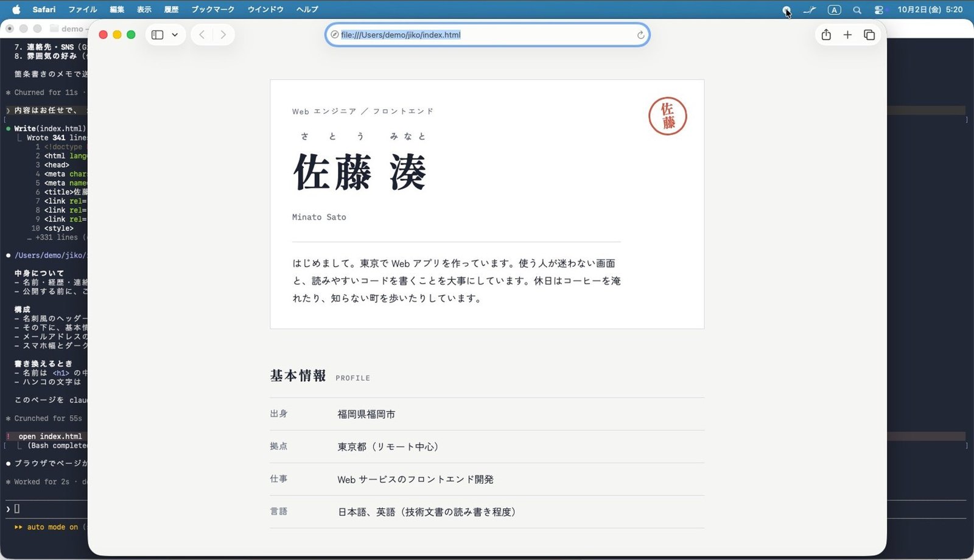This screenshot has height=560, width=974.
Task: Open the Apple menu
Action: pyautogui.click(x=16, y=9)
